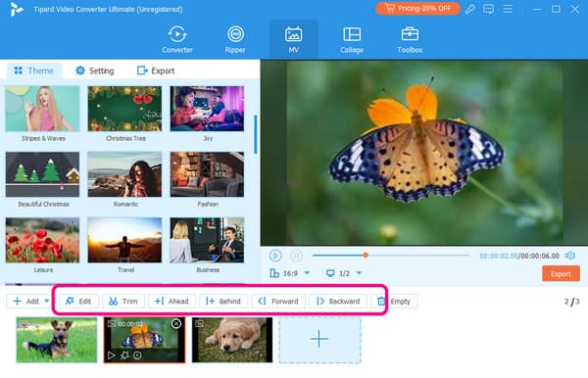Click the butterfly preview image
Screen dimensions: 588x378
click(424, 153)
